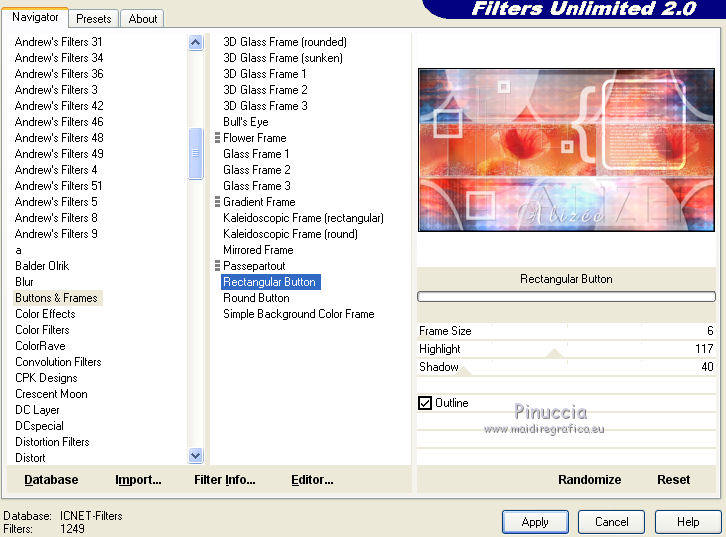726x537 pixels.
Task: Click the grip icon beside Flower Frame
Action: pos(217,138)
